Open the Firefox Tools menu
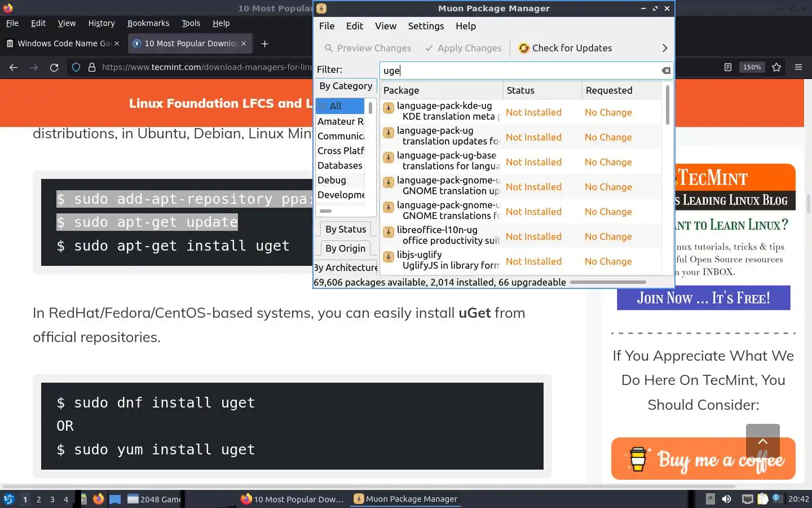 coord(191,23)
